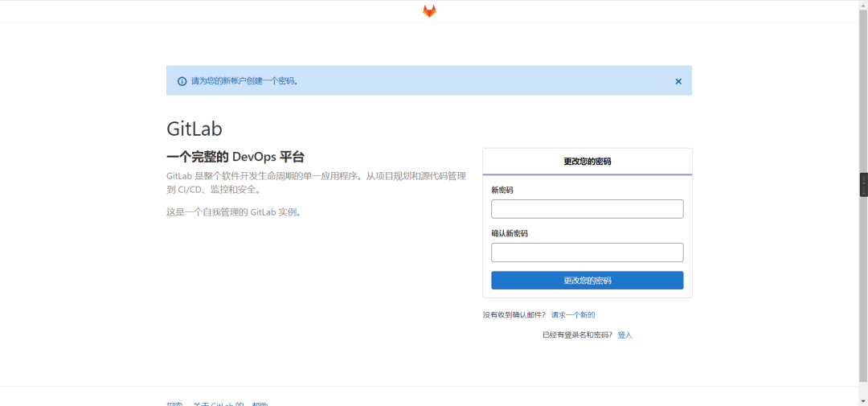868x406 pixels.
Task: Click the 请为您的新帐户创建一个密码 alert message
Action: (x=244, y=81)
